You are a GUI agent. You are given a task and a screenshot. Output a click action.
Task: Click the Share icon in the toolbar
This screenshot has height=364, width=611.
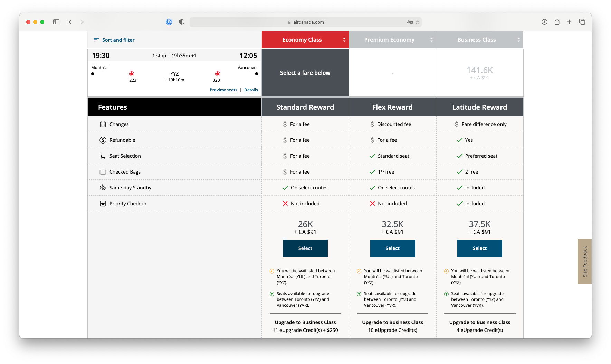(x=557, y=22)
